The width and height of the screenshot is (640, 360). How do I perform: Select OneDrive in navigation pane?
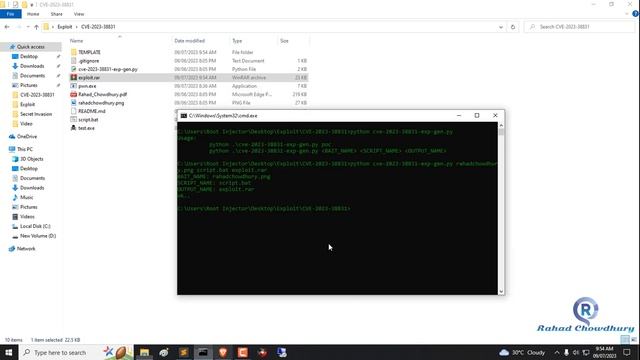point(27,136)
